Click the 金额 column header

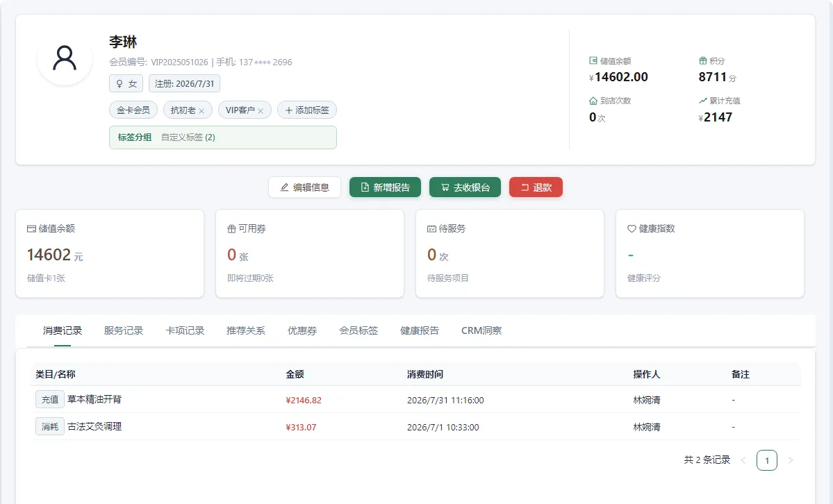tap(295, 374)
